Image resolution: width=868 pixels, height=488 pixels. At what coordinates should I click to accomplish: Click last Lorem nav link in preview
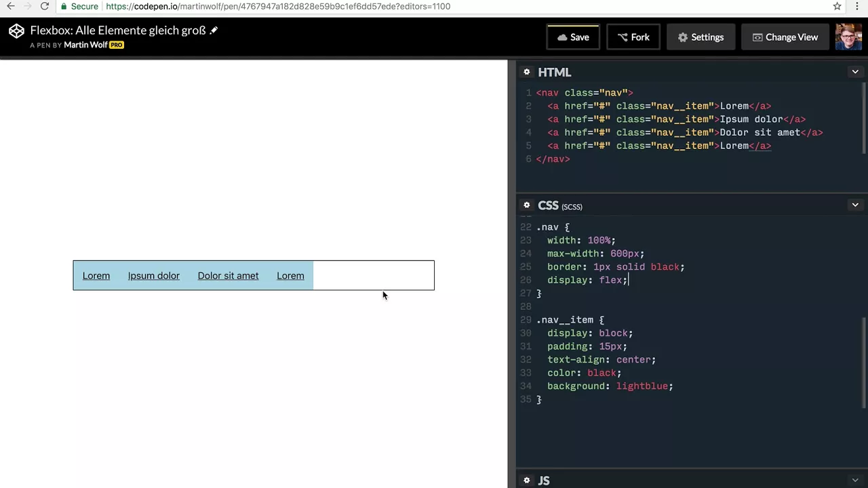pos(290,276)
